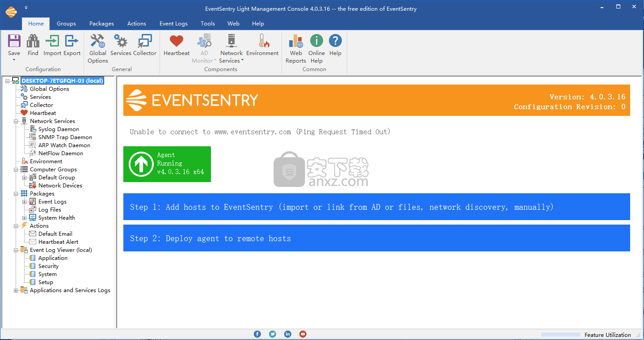Image resolution: width=644 pixels, height=340 pixels.
Task: Open the Security event log
Action: click(x=48, y=266)
